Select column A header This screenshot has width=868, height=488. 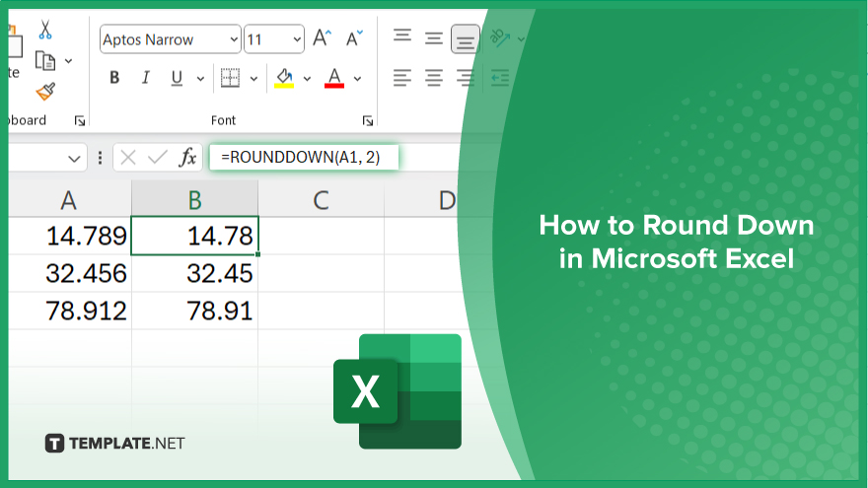click(69, 200)
